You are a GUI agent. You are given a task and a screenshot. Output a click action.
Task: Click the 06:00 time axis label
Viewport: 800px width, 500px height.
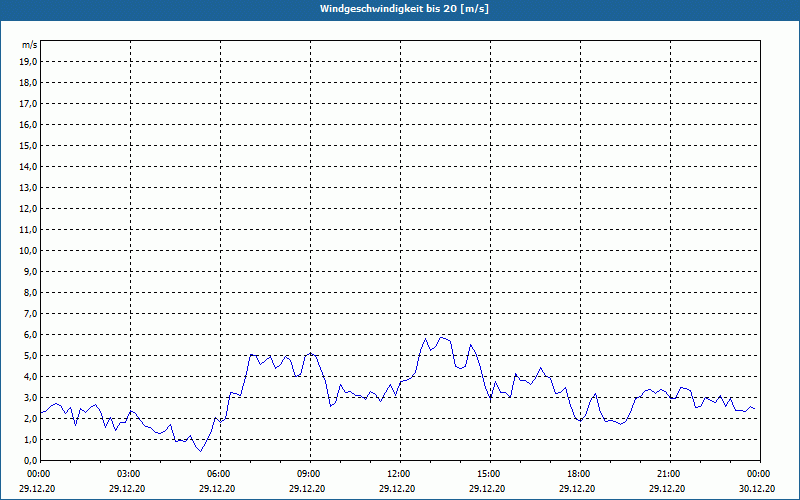coord(219,474)
